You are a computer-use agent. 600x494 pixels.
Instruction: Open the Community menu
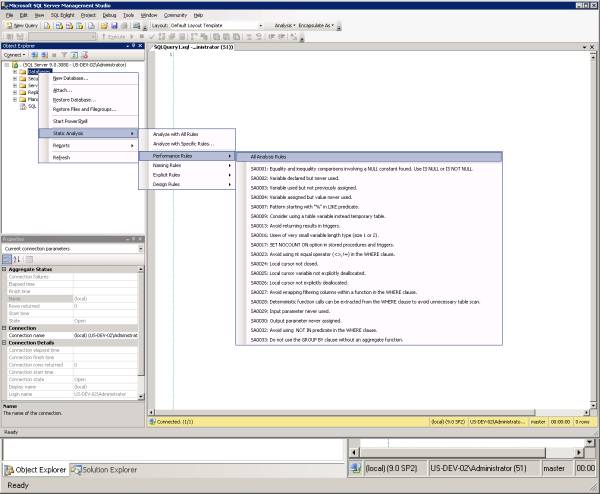(x=175, y=15)
